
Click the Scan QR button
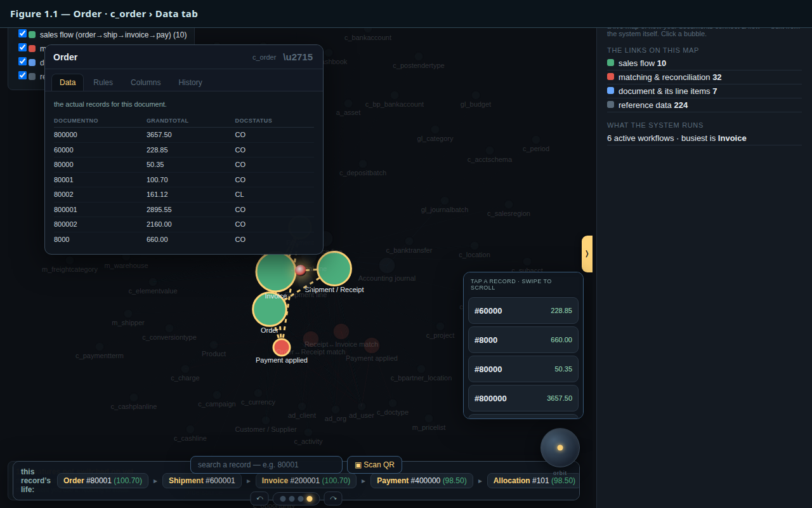click(x=374, y=465)
